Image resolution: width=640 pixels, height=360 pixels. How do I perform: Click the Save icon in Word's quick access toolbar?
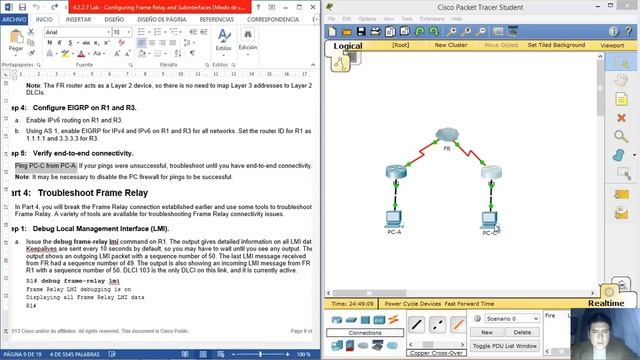(x=22, y=7)
